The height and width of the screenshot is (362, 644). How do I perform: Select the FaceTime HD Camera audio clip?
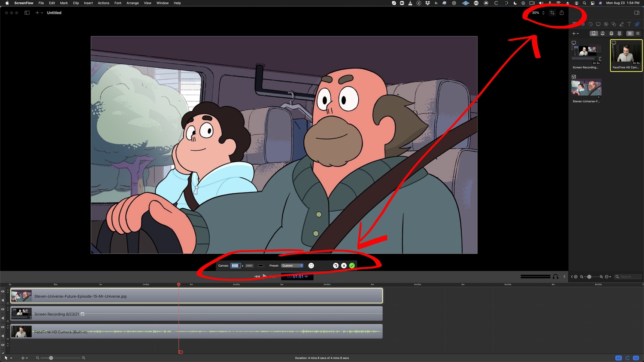[197, 332]
